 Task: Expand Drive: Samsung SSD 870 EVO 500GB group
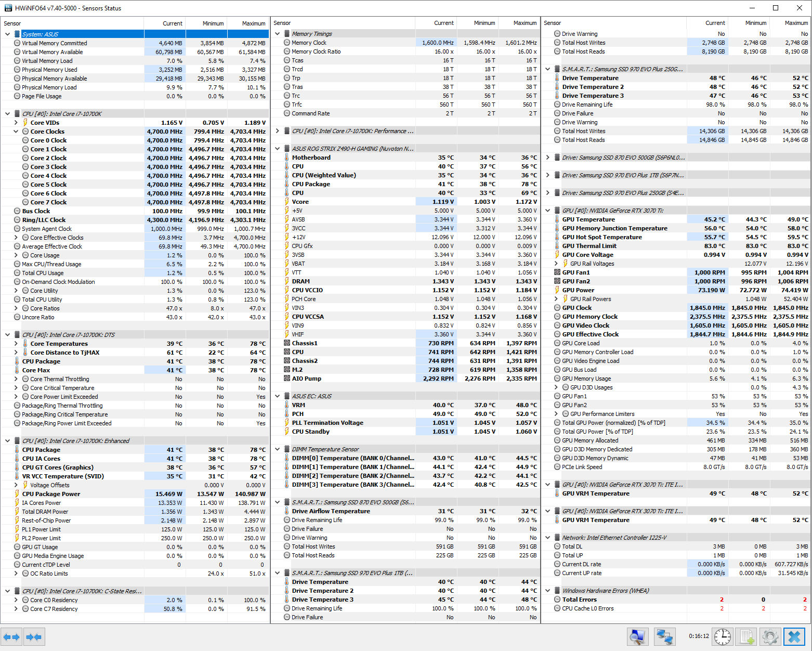(x=547, y=158)
